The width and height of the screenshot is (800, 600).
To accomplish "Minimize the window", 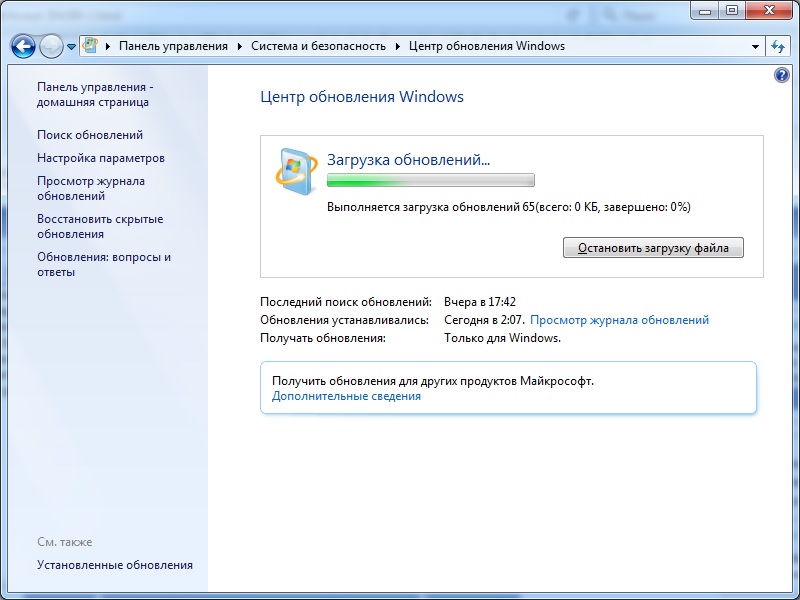I will [x=706, y=10].
